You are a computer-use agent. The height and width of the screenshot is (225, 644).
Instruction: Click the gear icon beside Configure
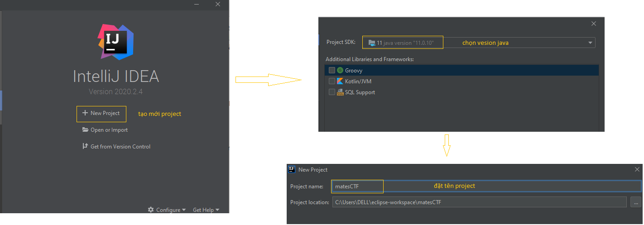[x=151, y=210]
